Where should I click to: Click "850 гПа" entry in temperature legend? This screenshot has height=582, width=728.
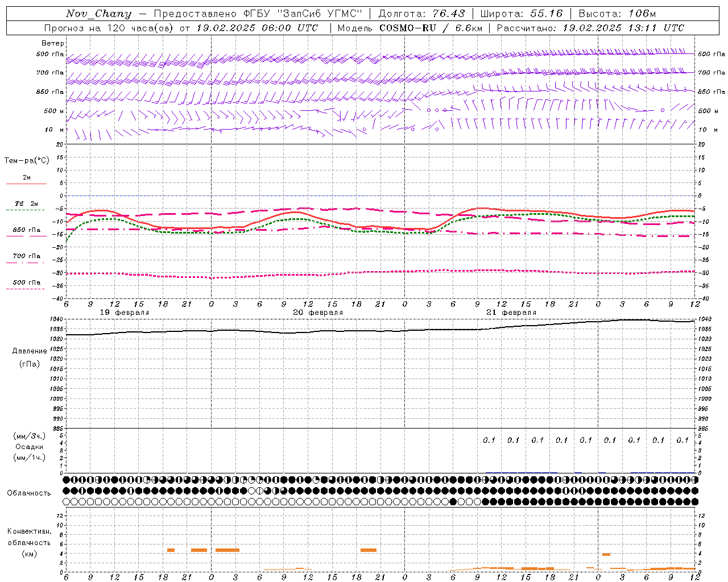click(x=26, y=230)
